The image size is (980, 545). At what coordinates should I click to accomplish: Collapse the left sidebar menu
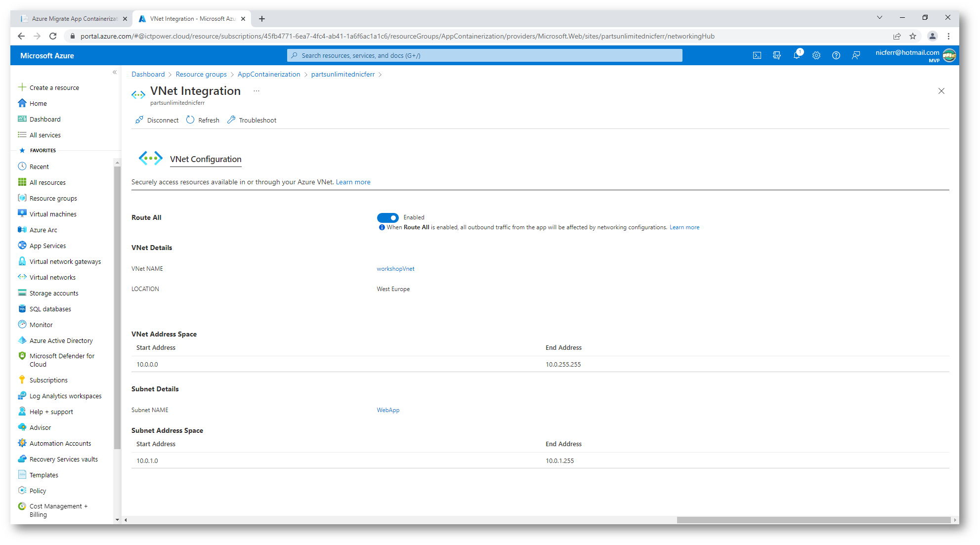tap(115, 73)
